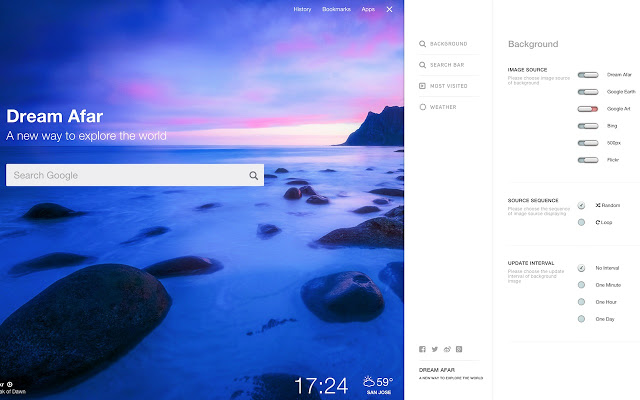640x400 pixels.
Task: Open the Weather settings section
Action: 438,107
